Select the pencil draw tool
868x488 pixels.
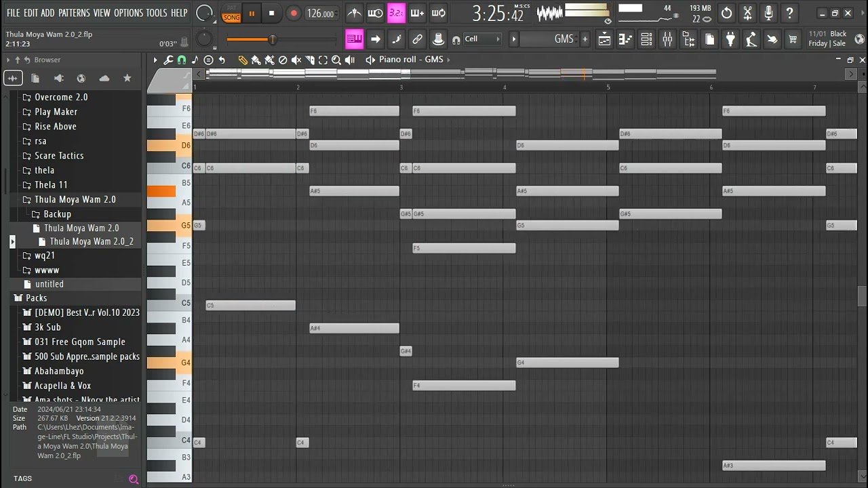(243, 60)
